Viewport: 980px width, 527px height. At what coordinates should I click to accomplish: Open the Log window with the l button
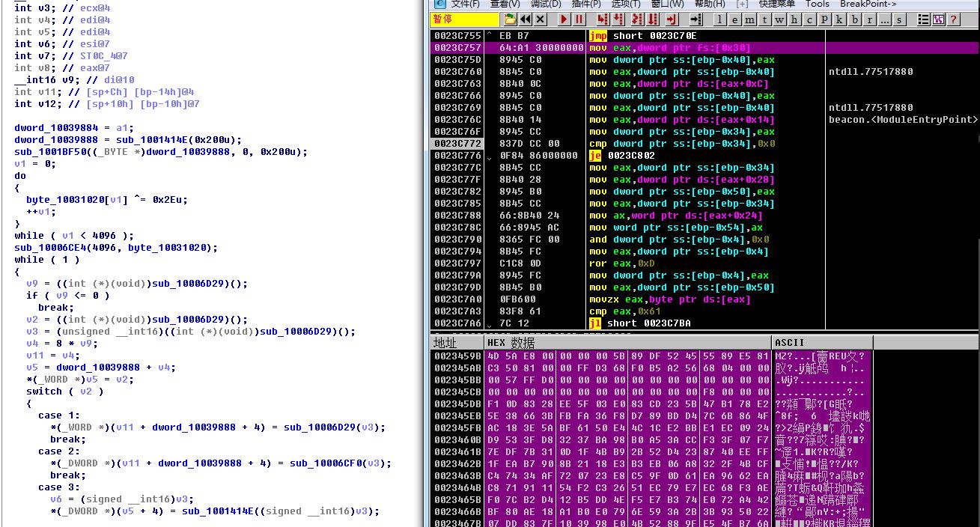click(x=719, y=19)
